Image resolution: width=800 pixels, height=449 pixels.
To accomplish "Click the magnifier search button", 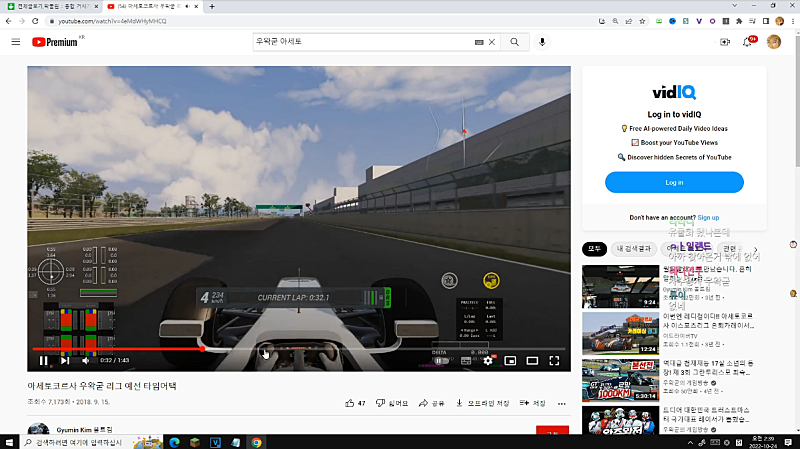I will [x=514, y=42].
